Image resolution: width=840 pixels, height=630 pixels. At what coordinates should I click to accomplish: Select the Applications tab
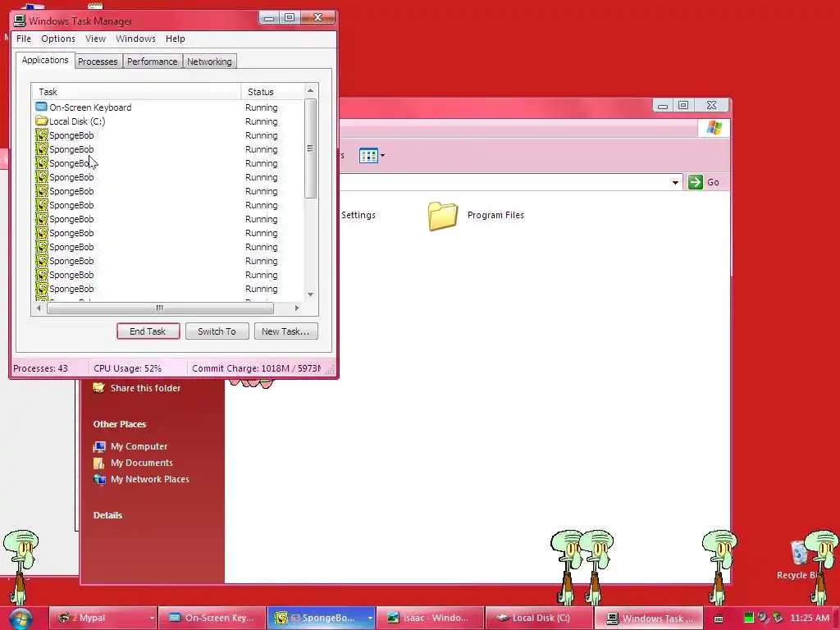click(45, 60)
